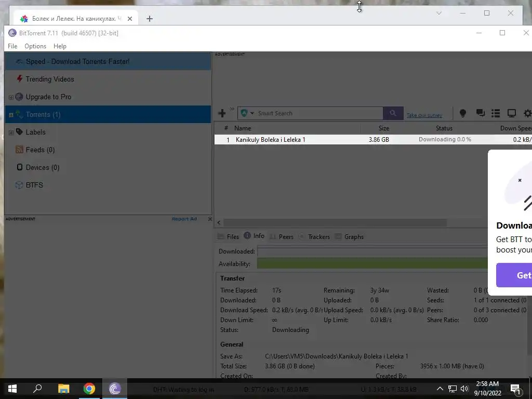Open the chat bubbles icon in toolbar
532x399 pixels.
(x=480, y=113)
